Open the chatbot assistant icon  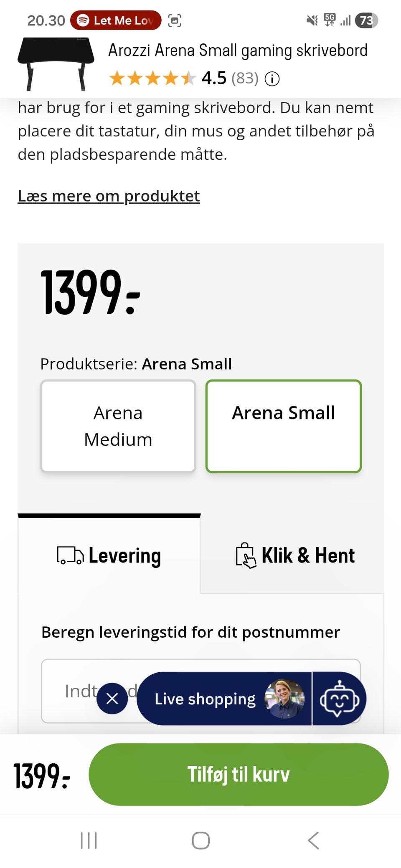coord(340,699)
